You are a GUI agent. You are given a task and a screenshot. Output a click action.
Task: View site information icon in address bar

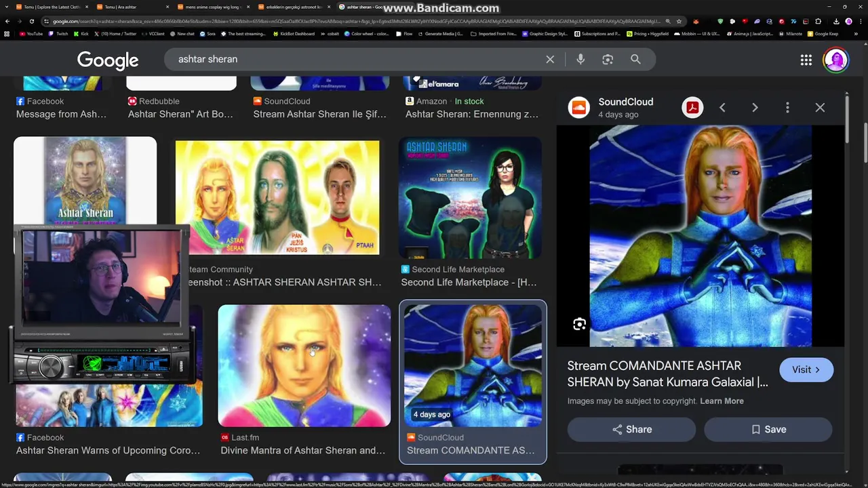tap(46, 21)
